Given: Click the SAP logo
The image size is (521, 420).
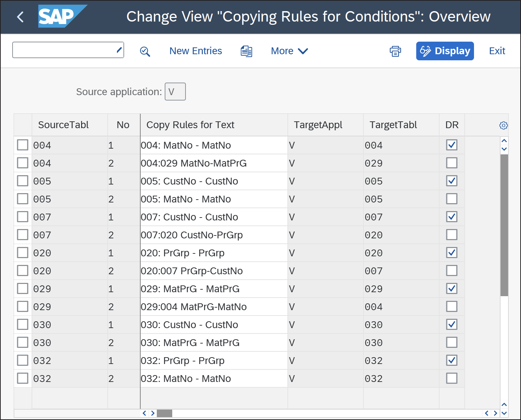Looking at the screenshot, I should tap(62, 16).
